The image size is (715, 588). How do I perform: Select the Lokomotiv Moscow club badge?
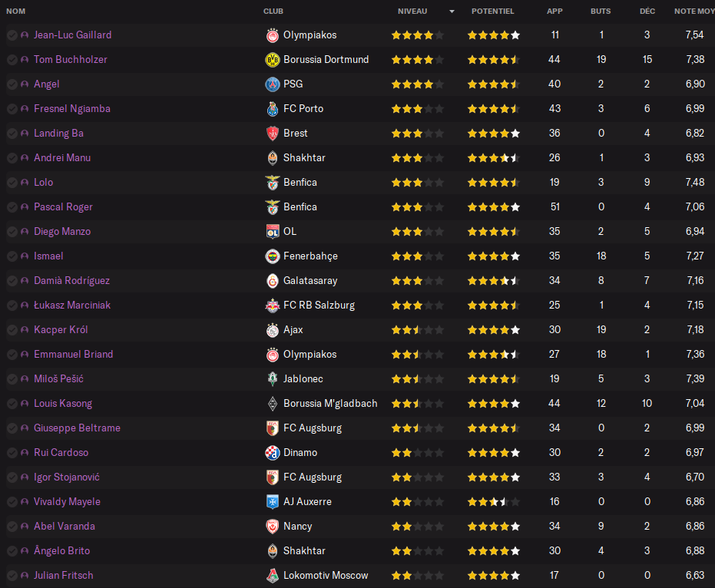pyautogui.click(x=272, y=576)
